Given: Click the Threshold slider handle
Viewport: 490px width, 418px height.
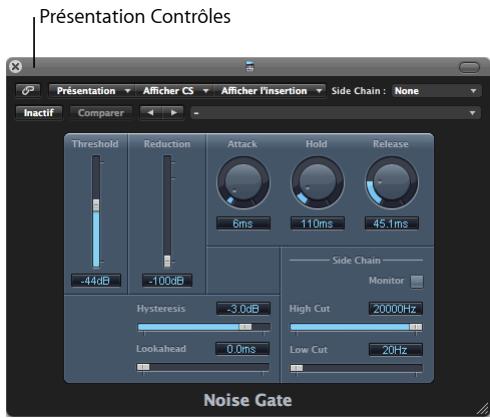Looking at the screenshot, I should [96, 205].
